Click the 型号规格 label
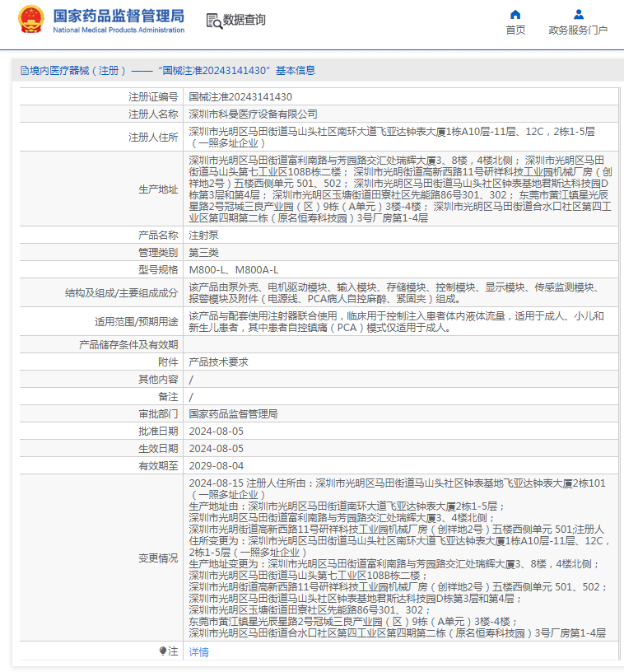The height and width of the screenshot is (672, 624). 158,270
